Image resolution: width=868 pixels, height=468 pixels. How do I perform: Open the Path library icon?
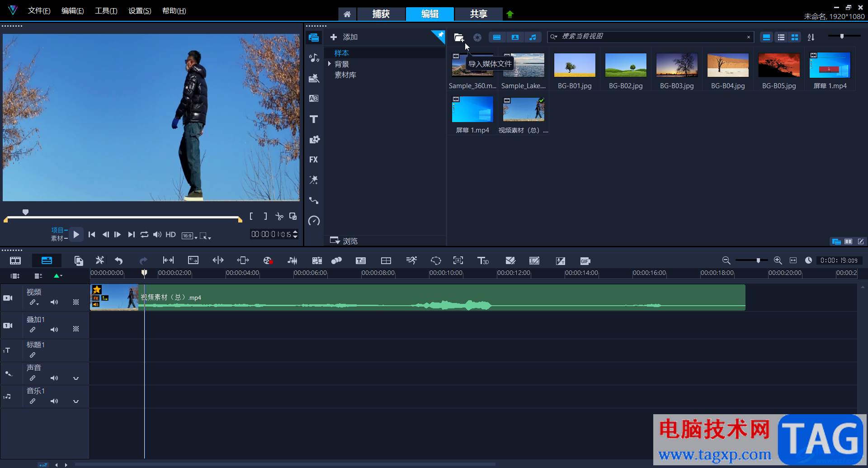coord(314,200)
